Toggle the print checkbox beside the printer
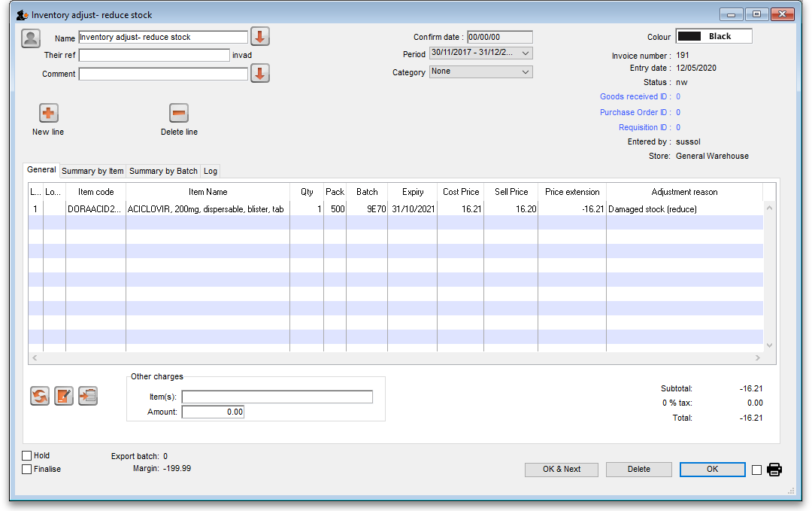The width and height of the screenshot is (812, 511). point(757,470)
